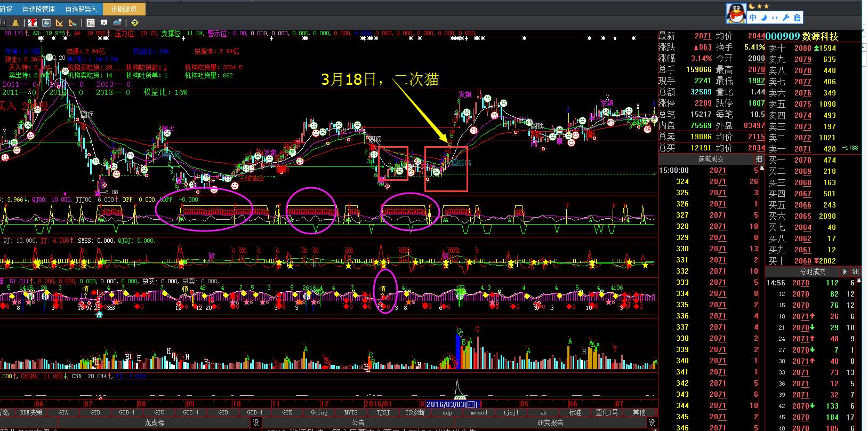Click the user comment bubble icon
This screenshot has height=431, width=868.
click(x=104, y=23)
